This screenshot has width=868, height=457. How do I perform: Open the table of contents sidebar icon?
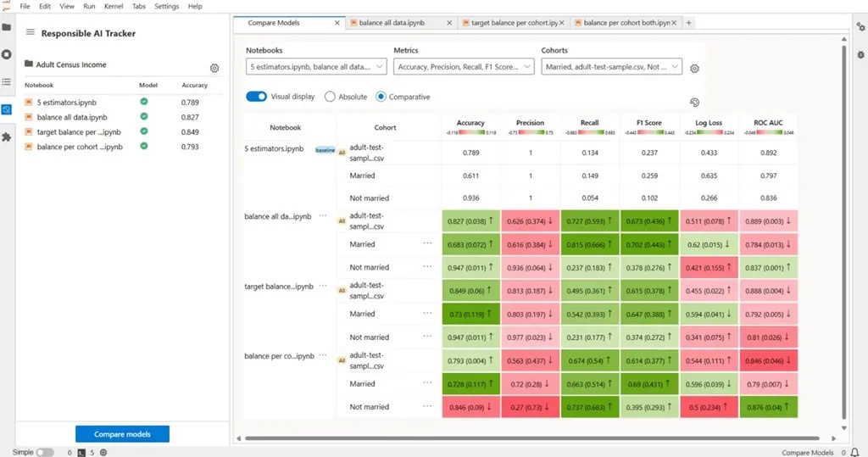(x=7, y=82)
